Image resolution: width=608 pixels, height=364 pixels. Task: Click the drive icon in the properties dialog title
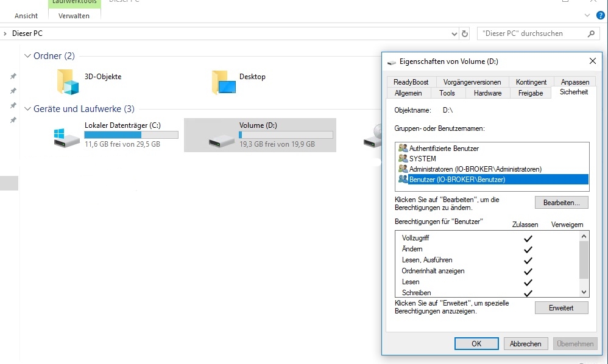click(x=392, y=62)
